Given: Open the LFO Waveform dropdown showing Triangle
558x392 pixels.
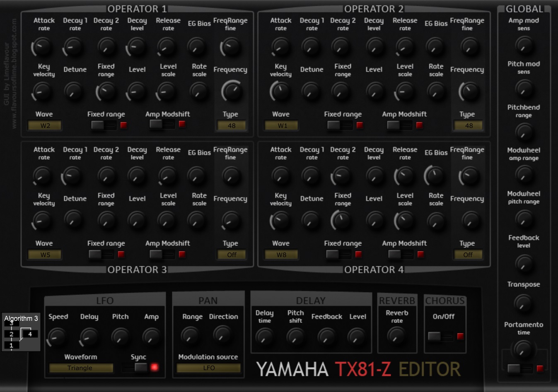Looking at the screenshot, I should pos(81,368).
